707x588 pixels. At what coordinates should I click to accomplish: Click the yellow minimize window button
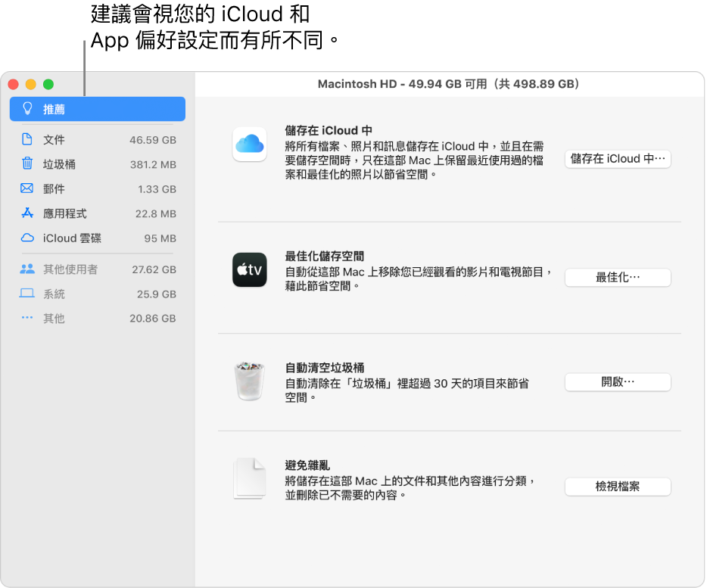tap(31, 84)
